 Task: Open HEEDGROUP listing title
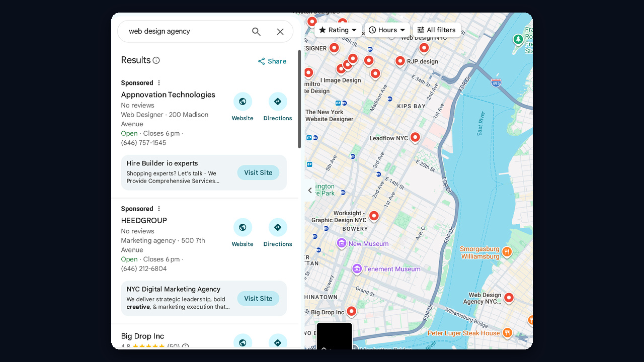tap(144, 220)
